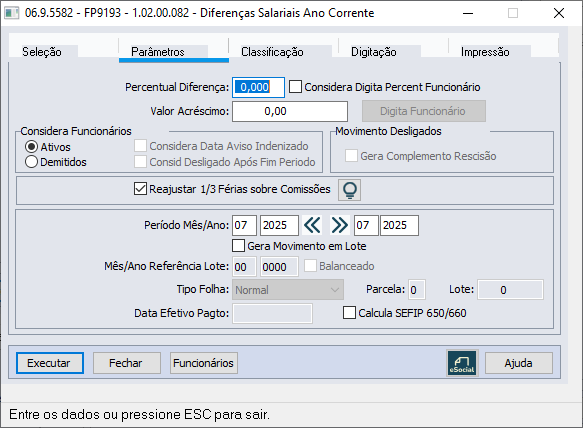583x428 pixels.
Task: Click the Período Mês/Ano label
Action: pyautogui.click(x=187, y=225)
